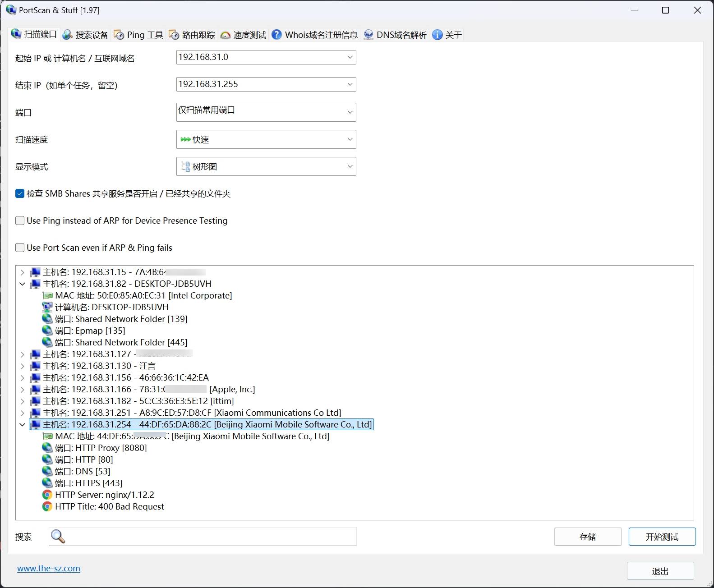The height and width of the screenshot is (588, 714).
Task: Click the globe icon beside Epmap 135 port
Action: pyautogui.click(x=47, y=331)
